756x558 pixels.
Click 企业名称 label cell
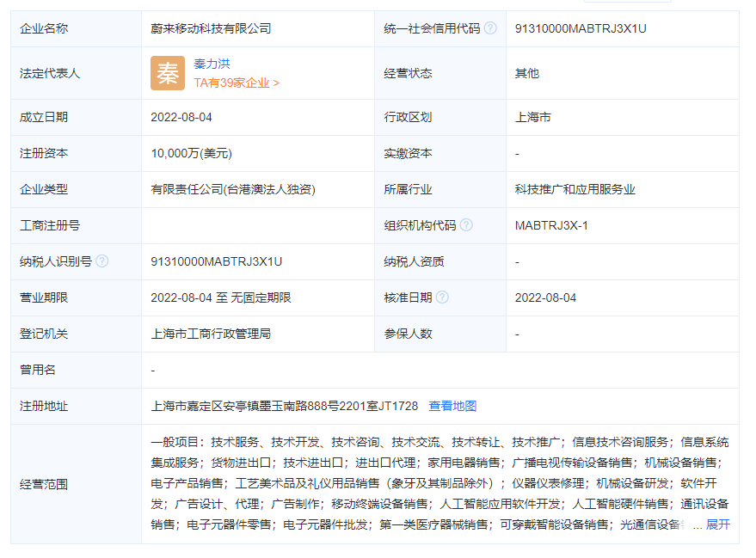[77, 29]
